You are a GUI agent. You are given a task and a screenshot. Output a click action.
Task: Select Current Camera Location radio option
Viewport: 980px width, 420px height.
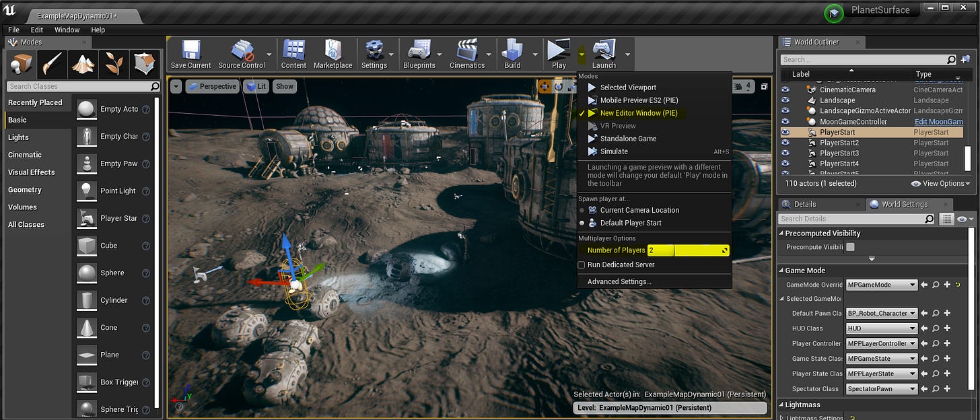(582, 210)
